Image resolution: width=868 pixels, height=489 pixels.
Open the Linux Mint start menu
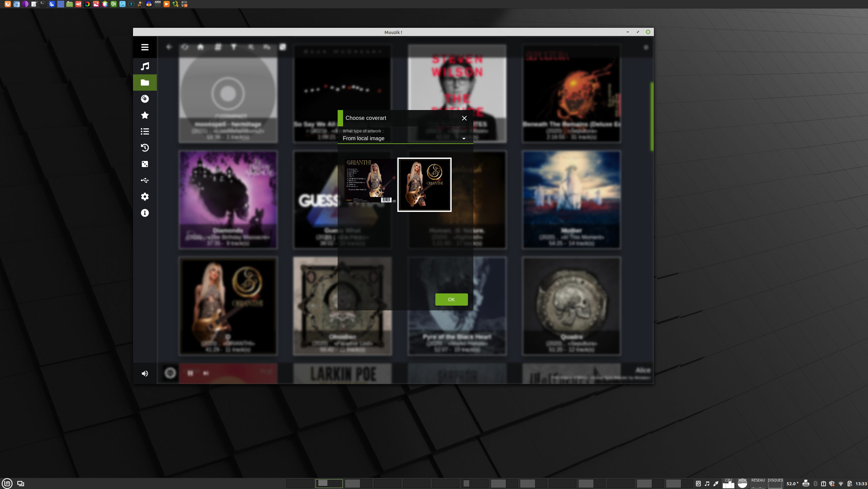pyautogui.click(x=7, y=483)
